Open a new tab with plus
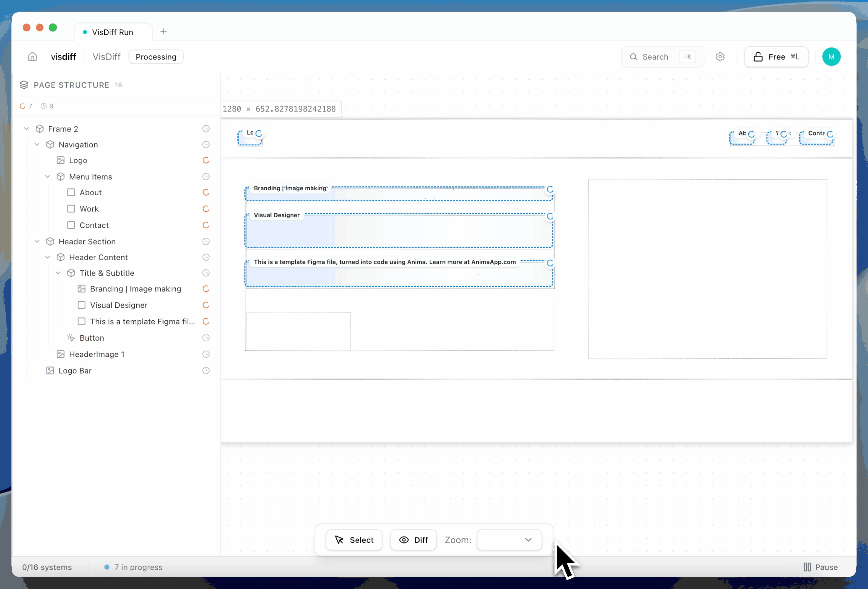Viewport: 868px width, 589px height. pos(163,32)
